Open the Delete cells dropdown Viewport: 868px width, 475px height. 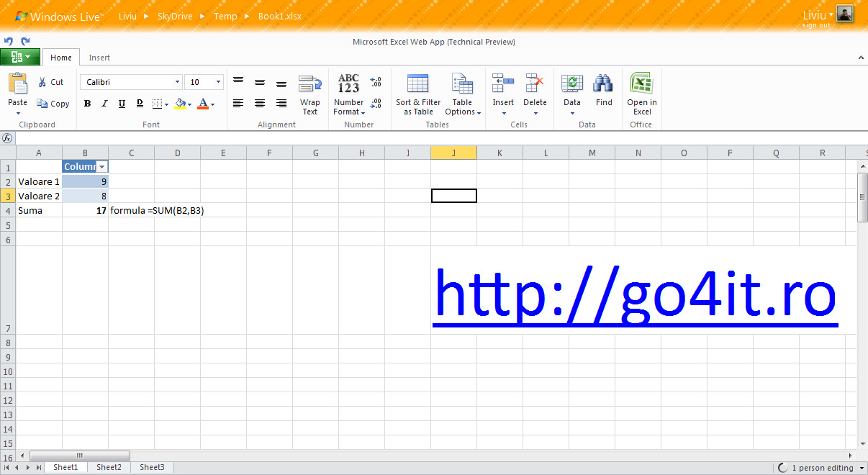[x=535, y=94]
